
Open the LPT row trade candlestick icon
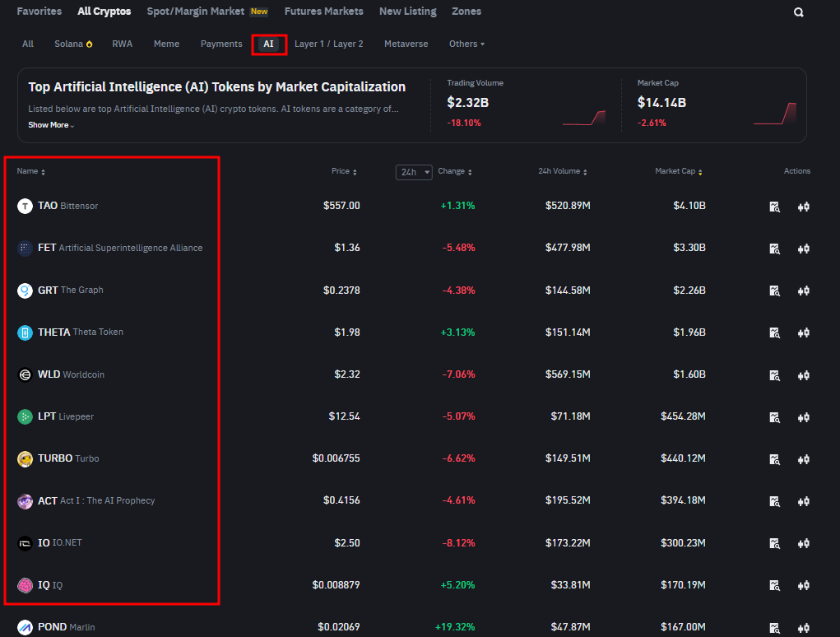tap(804, 416)
